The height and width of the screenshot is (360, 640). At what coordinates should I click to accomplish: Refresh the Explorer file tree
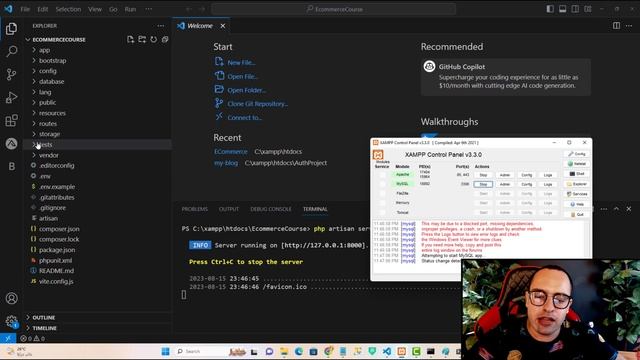pyautogui.click(x=153, y=40)
